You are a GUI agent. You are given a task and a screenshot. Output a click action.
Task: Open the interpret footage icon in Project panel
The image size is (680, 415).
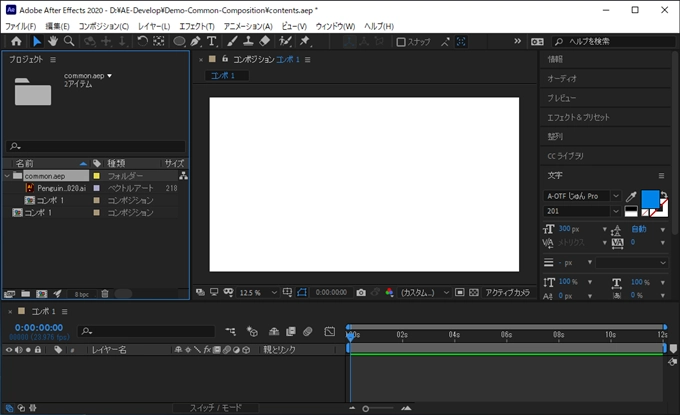9,294
